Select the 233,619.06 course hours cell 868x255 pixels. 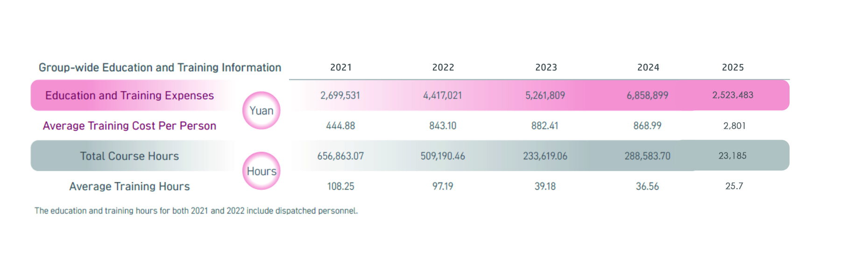[x=545, y=156]
